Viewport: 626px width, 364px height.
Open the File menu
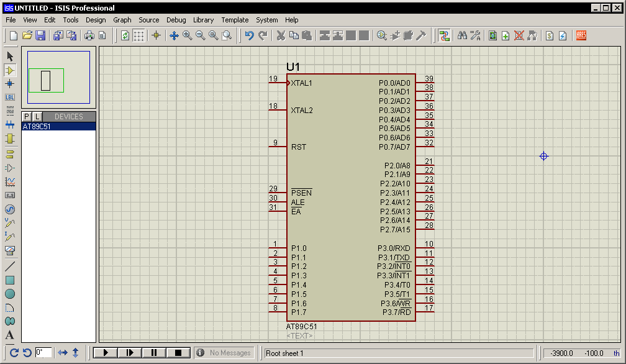point(11,19)
